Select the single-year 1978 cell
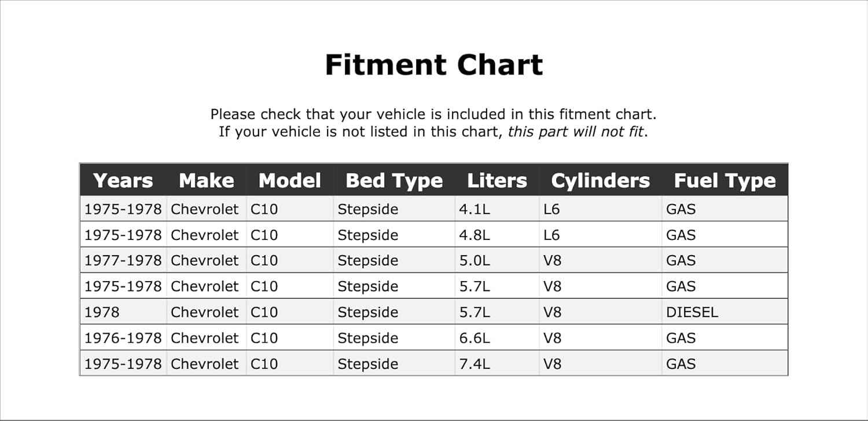This screenshot has width=868, height=421. (102, 312)
